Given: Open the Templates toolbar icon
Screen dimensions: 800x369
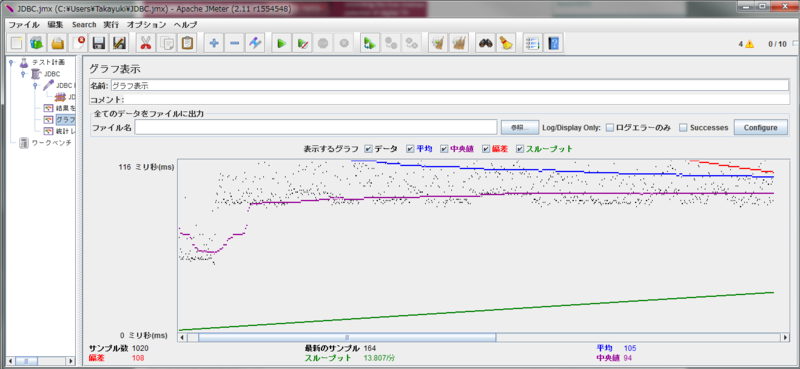Looking at the screenshot, I should pos(37,43).
